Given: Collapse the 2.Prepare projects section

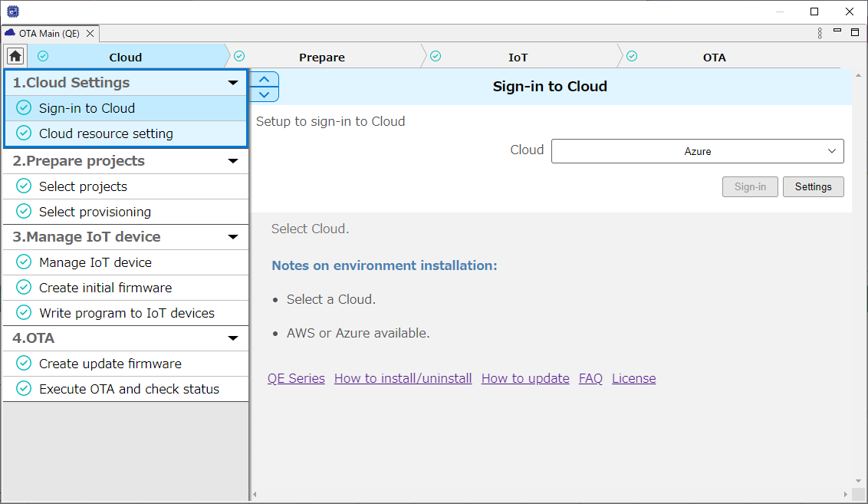Looking at the screenshot, I should pyautogui.click(x=233, y=161).
